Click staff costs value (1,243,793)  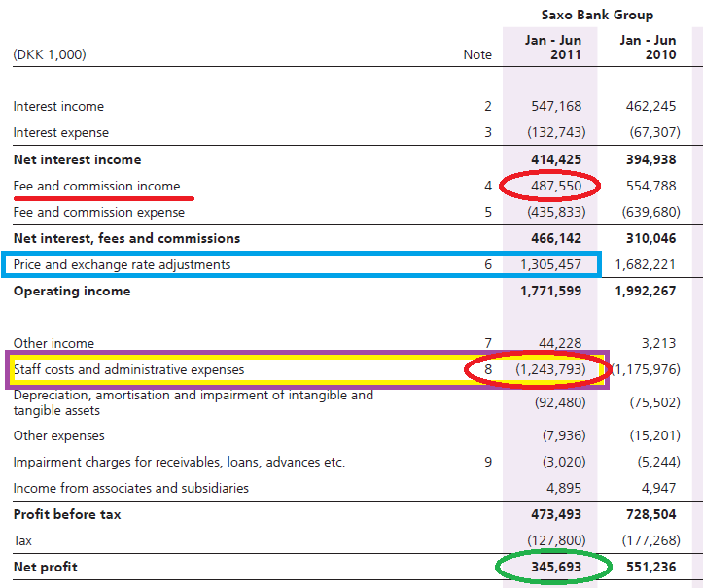tap(550, 369)
